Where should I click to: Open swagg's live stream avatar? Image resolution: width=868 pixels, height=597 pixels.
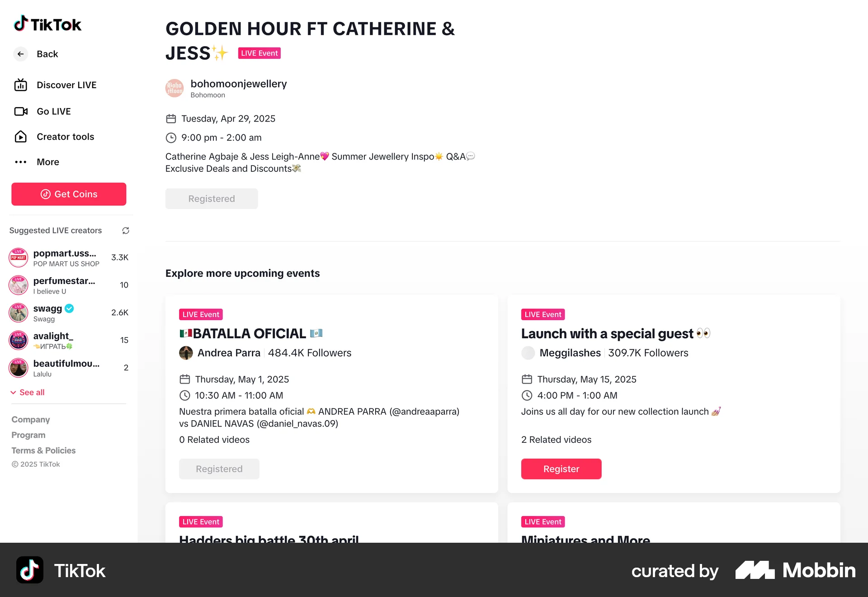click(19, 313)
